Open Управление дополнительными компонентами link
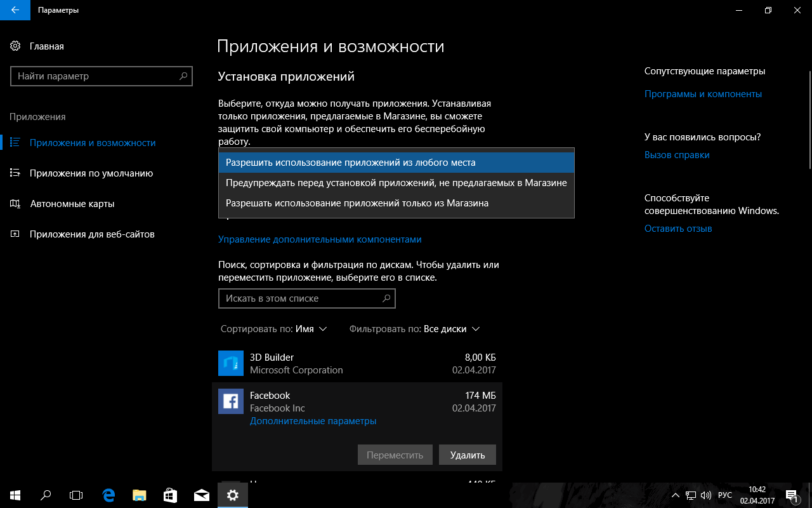812x508 pixels. pyautogui.click(x=320, y=239)
